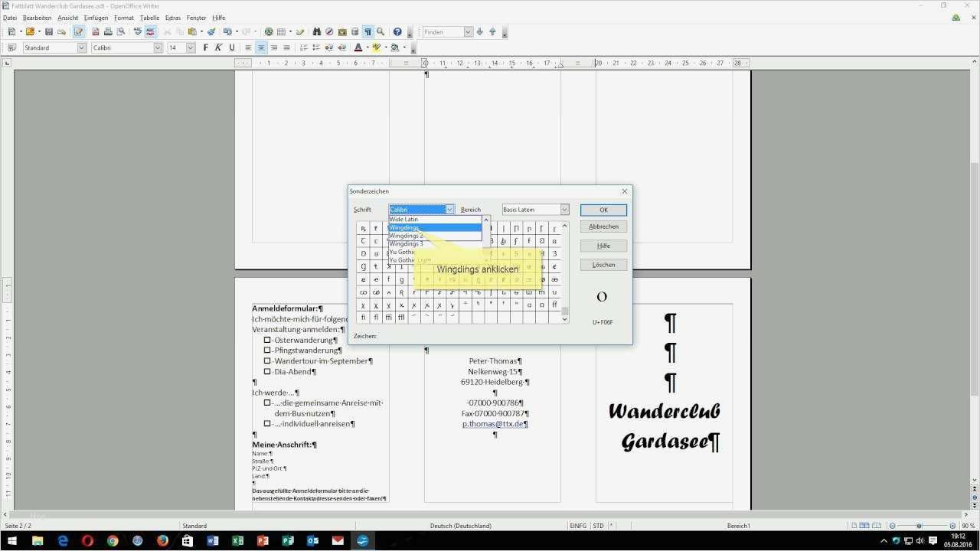Click the Format Paintbrush icon
The height and width of the screenshot is (551, 980).
212,31
